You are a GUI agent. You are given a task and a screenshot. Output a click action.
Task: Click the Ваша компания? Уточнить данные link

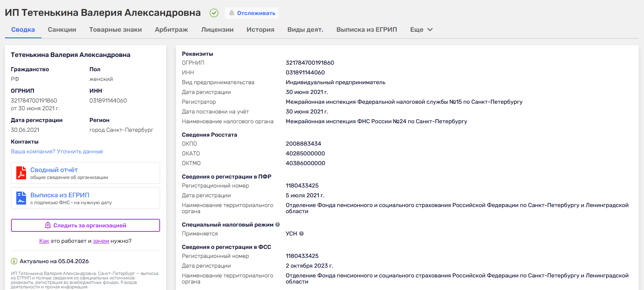(57, 151)
